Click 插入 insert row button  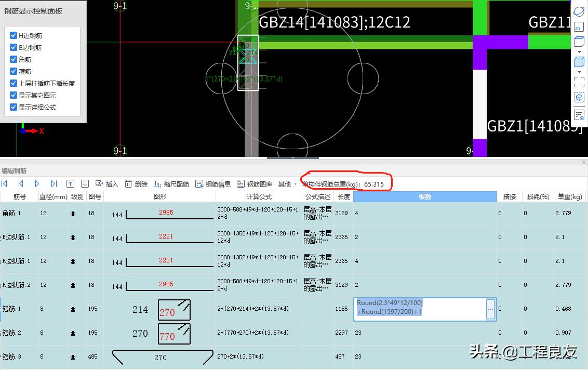(107, 184)
